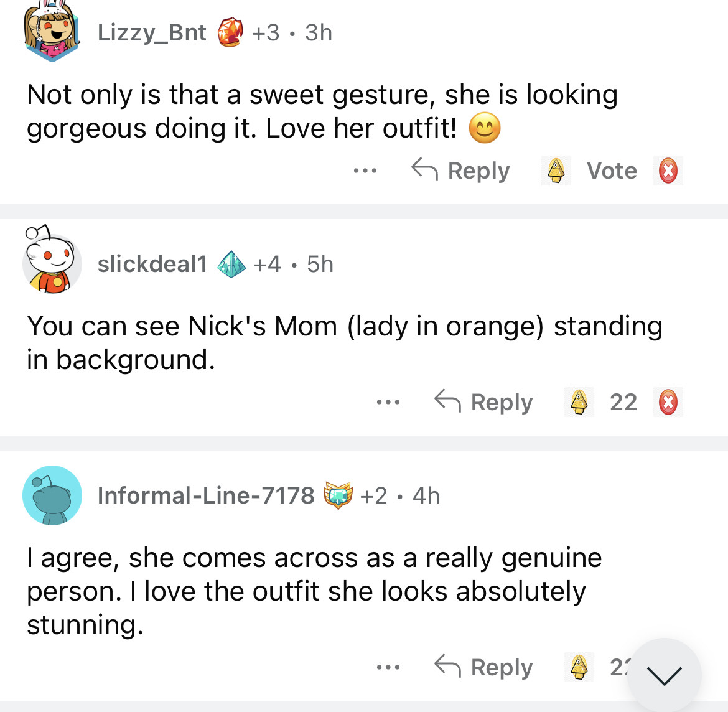The image size is (728, 712).
Task: Downvote Lizzy_Bnt's comment
Action: pos(668,171)
